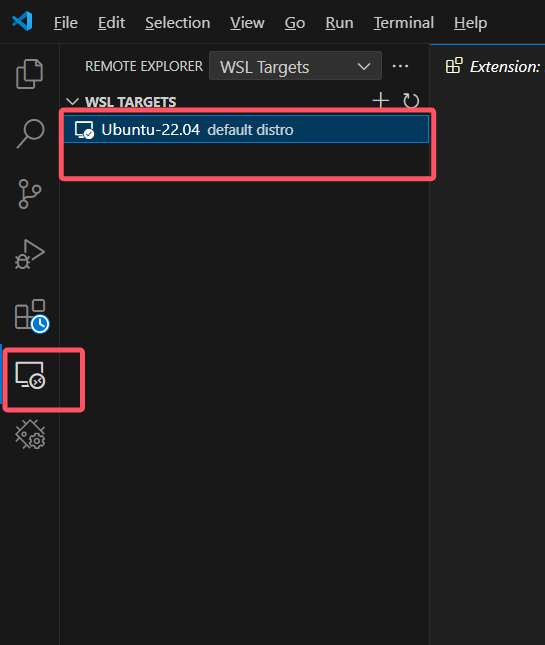Open the Terminal menu
Image resolution: width=545 pixels, height=645 pixels.
click(x=404, y=23)
